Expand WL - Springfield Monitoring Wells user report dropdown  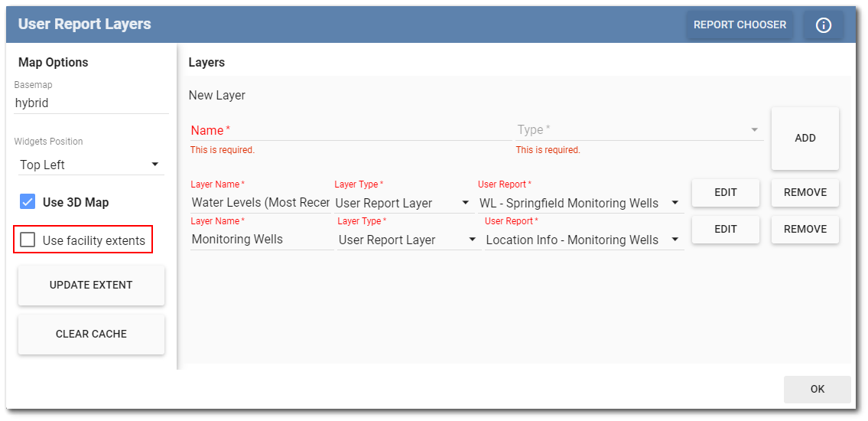pyautogui.click(x=579, y=204)
